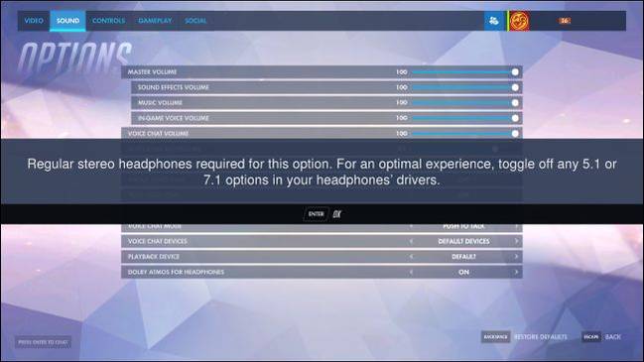Select the Sound tab
The width and height of the screenshot is (644, 362).
(67, 21)
